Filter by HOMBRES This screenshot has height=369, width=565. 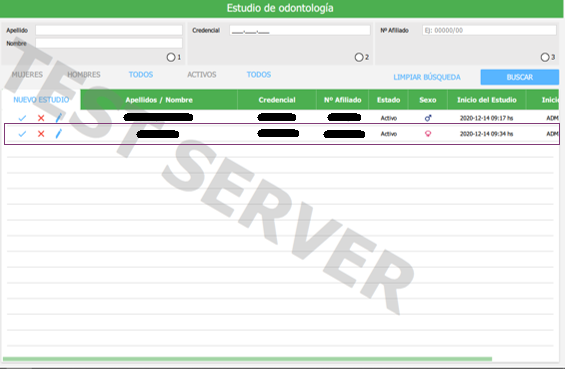[x=84, y=75]
